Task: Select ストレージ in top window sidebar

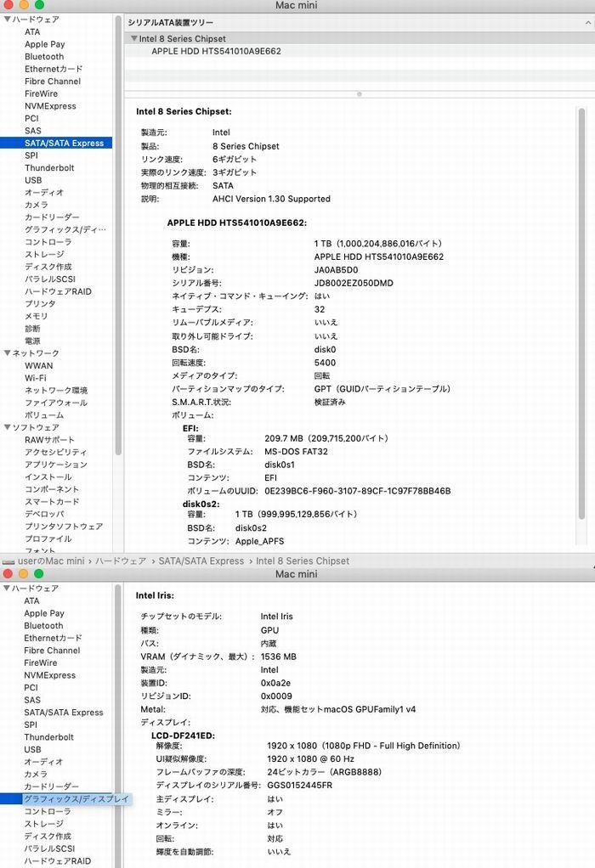Action: tap(44, 254)
